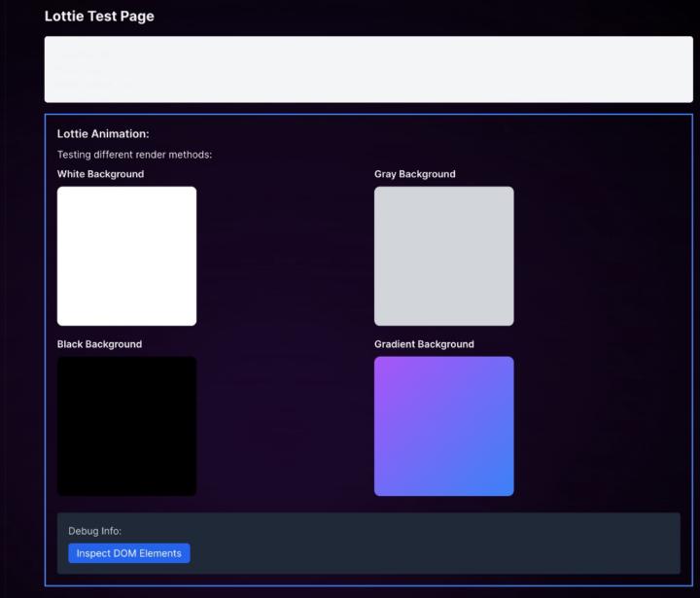Click the Gray Background label
Image resolution: width=700 pixels, height=598 pixels.
coord(414,174)
